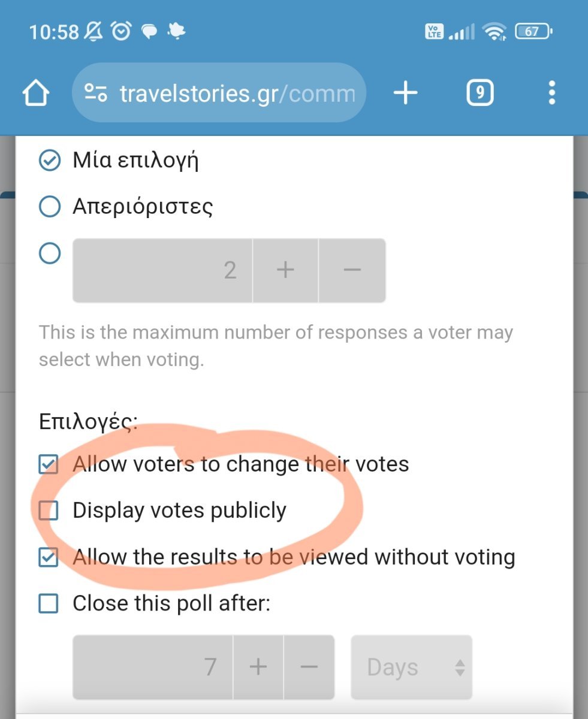Increase poll closing duration with plus
This screenshot has width=588, height=719.
point(258,667)
